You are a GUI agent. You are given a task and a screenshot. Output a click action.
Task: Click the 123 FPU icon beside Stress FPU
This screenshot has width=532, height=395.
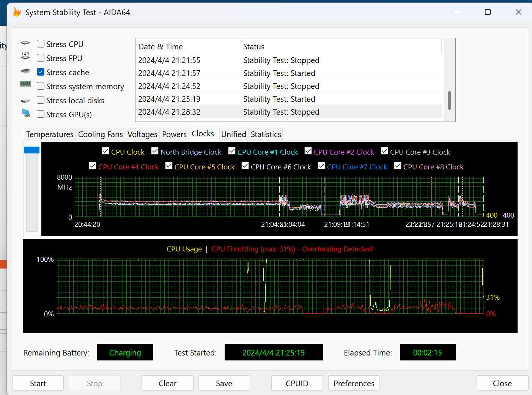point(25,56)
